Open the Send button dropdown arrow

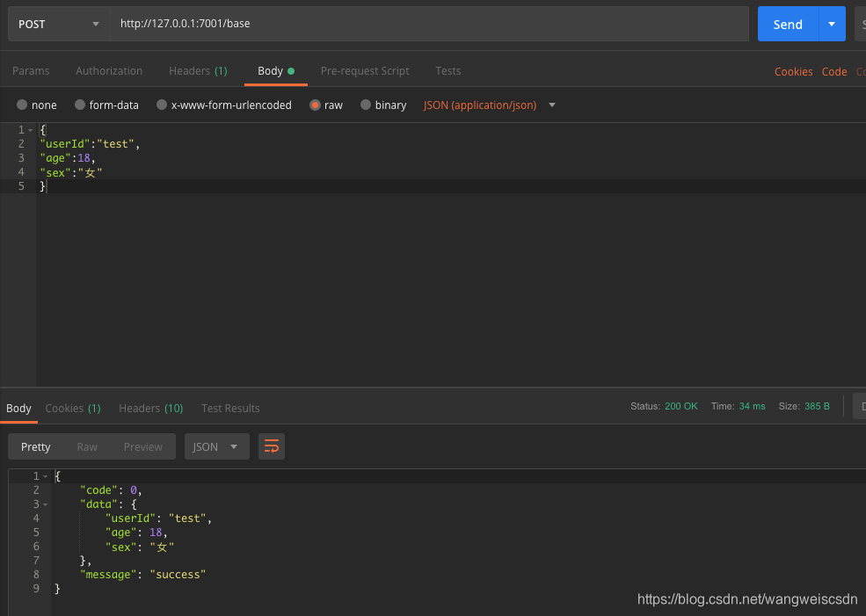pos(831,24)
